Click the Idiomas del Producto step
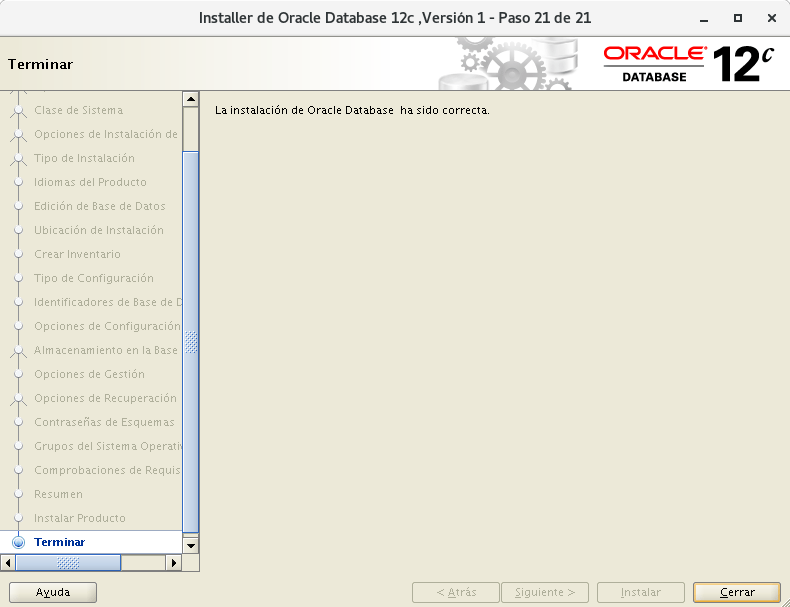This screenshot has height=607, width=790. 90,182
